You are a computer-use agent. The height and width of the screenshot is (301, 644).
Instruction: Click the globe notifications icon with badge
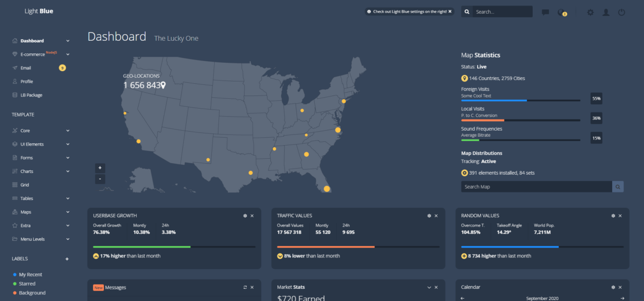tap(561, 12)
